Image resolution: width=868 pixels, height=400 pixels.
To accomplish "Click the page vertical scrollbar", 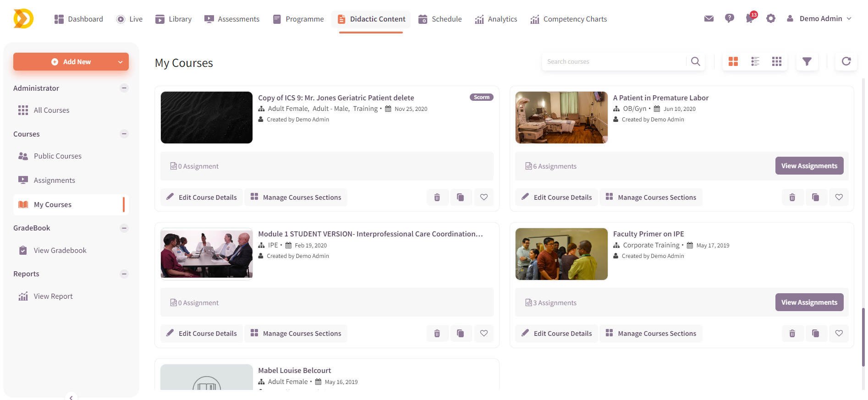I will coord(863,337).
